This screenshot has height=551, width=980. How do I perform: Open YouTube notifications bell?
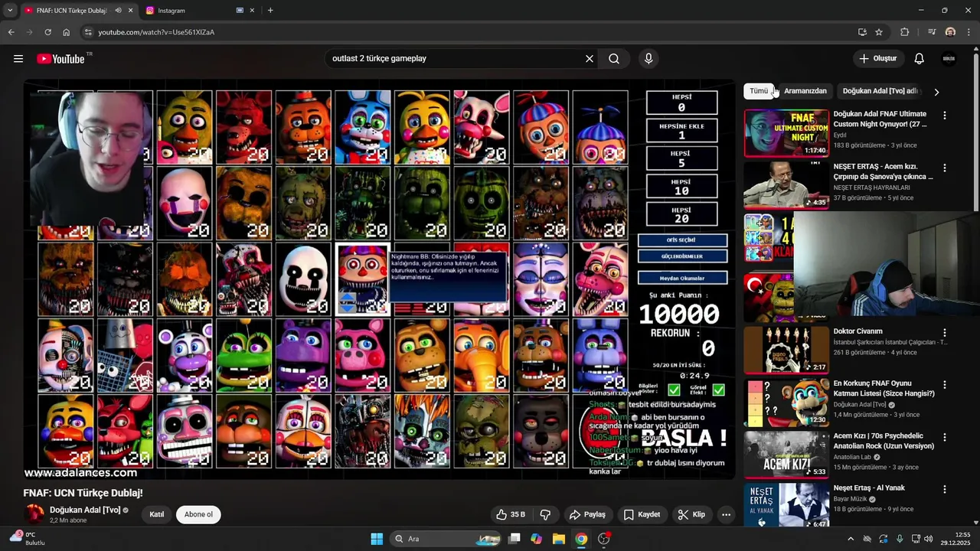[920, 59]
